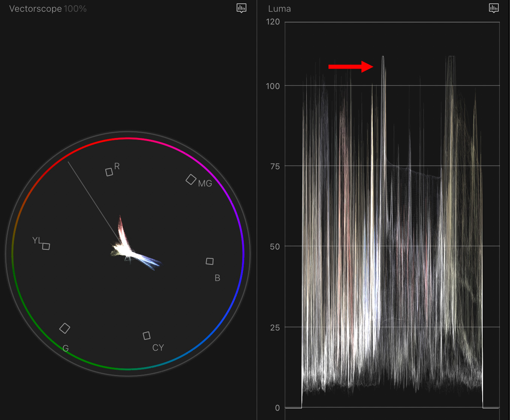This screenshot has height=420, width=510.
Task: Click the MG magenta target box
Action: point(191,180)
